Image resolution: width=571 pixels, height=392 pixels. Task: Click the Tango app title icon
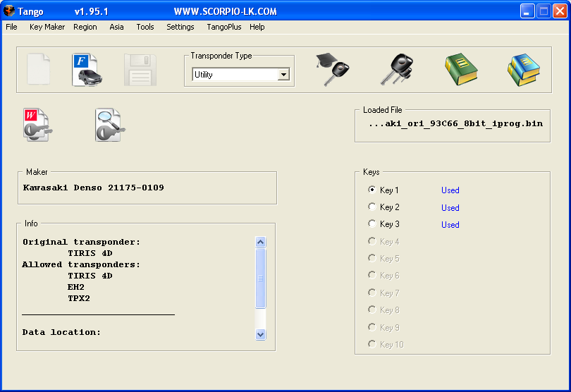(9, 11)
